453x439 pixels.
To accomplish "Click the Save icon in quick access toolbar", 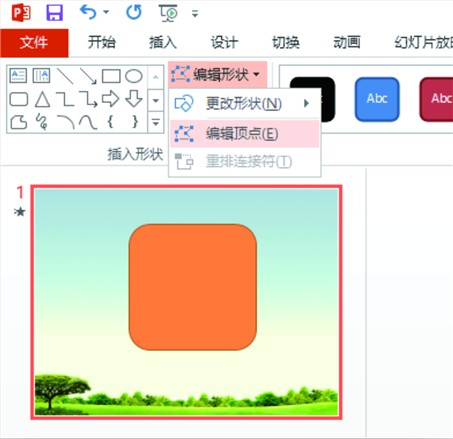I will point(54,13).
